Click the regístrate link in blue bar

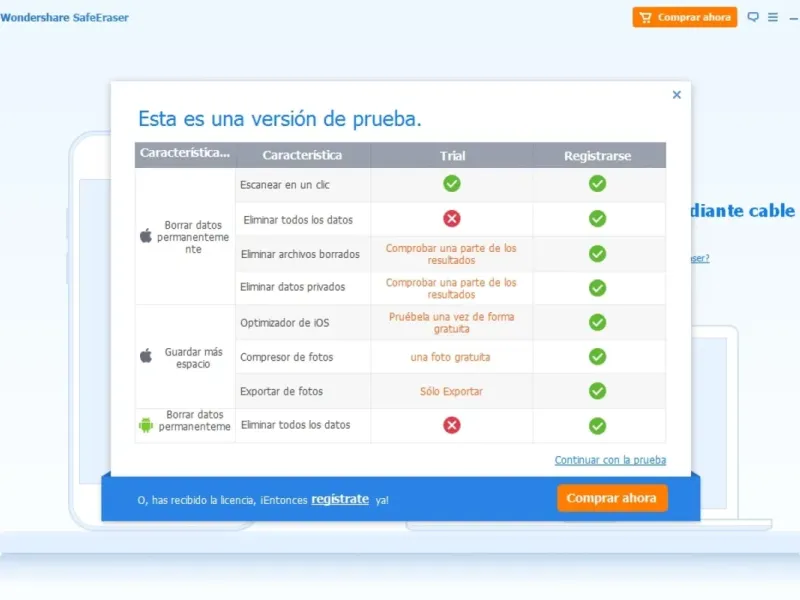click(x=340, y=499)
